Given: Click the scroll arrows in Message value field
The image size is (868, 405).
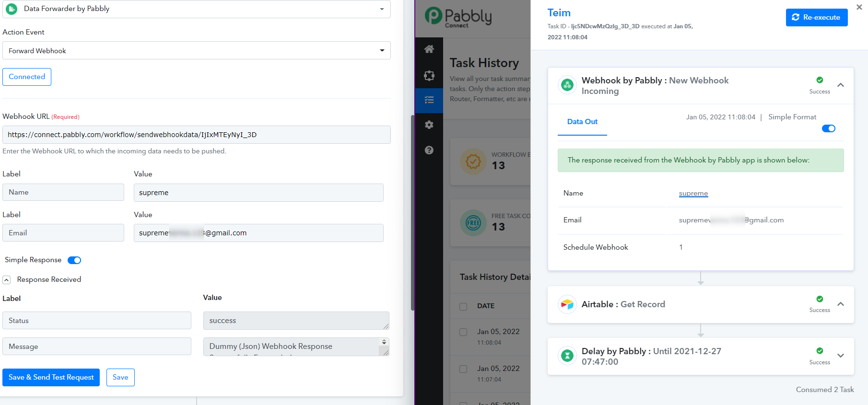Looking at the screenshot, I should (384, 342).
